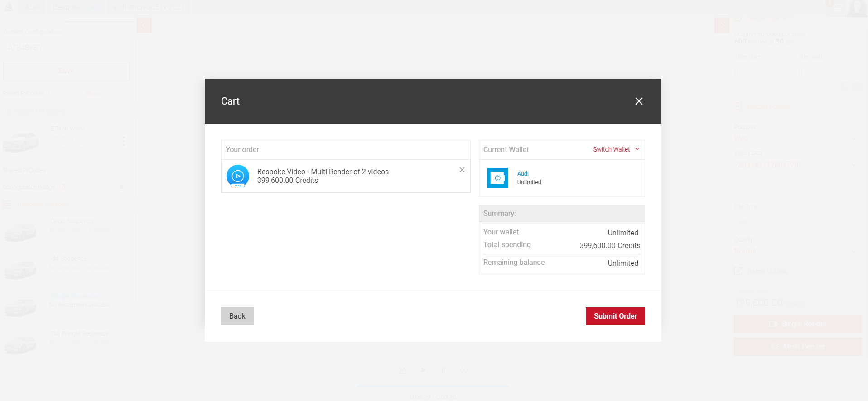
Task: Select the Pringle Sequence template
Action: 66,306
